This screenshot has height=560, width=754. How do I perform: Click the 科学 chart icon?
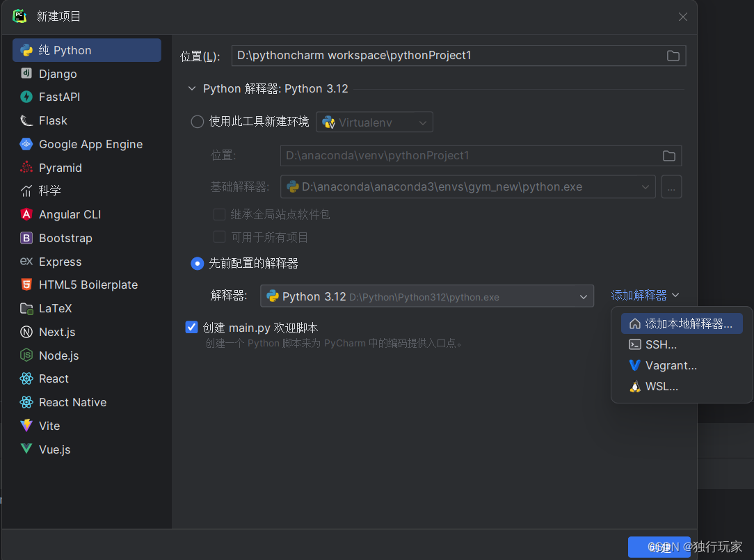[x=26, y=191]
